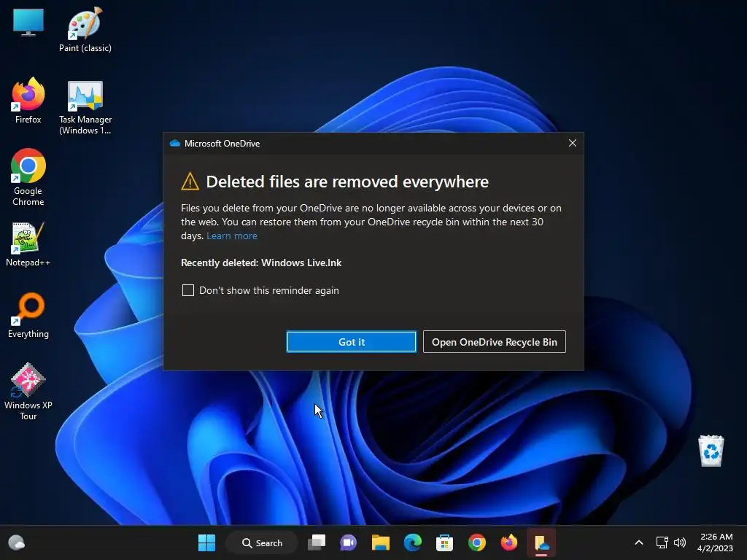Select the Task Manager desktop shortcut
This screenshot has width=747, height=560.
[x=85, y=108]
